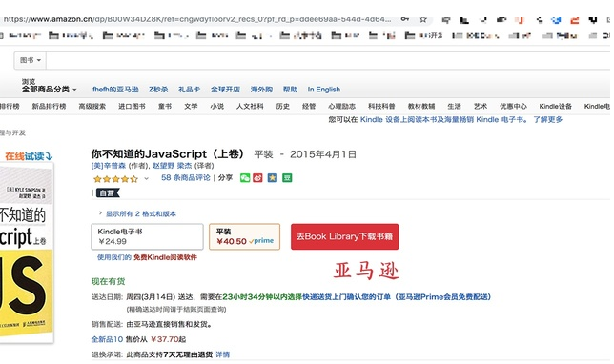
Task: Click the ¥37.70 lowest price text
Action: (165, 339)
